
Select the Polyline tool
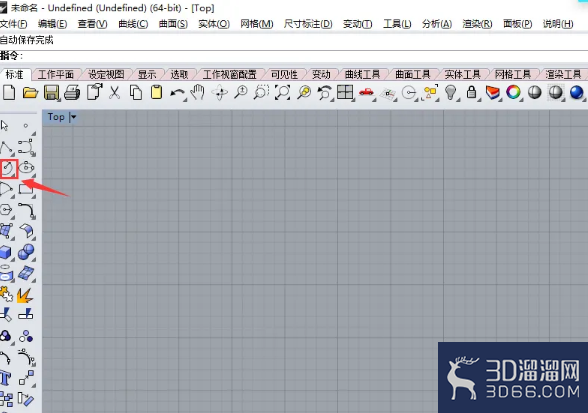(6, 148)
